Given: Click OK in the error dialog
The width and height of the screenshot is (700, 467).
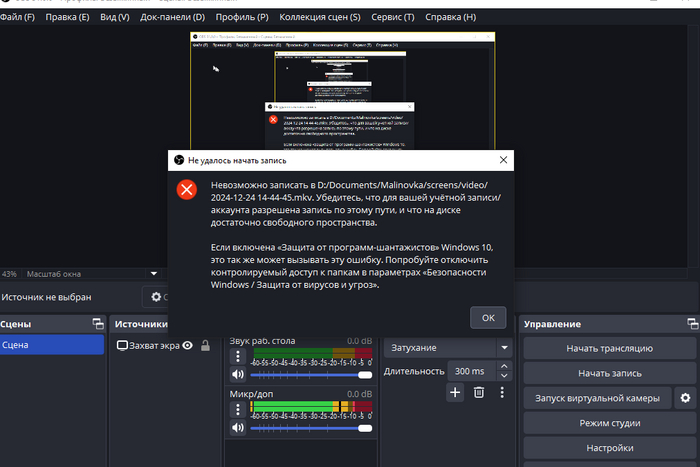Looking at the screenshot, I should click(487, 317).
